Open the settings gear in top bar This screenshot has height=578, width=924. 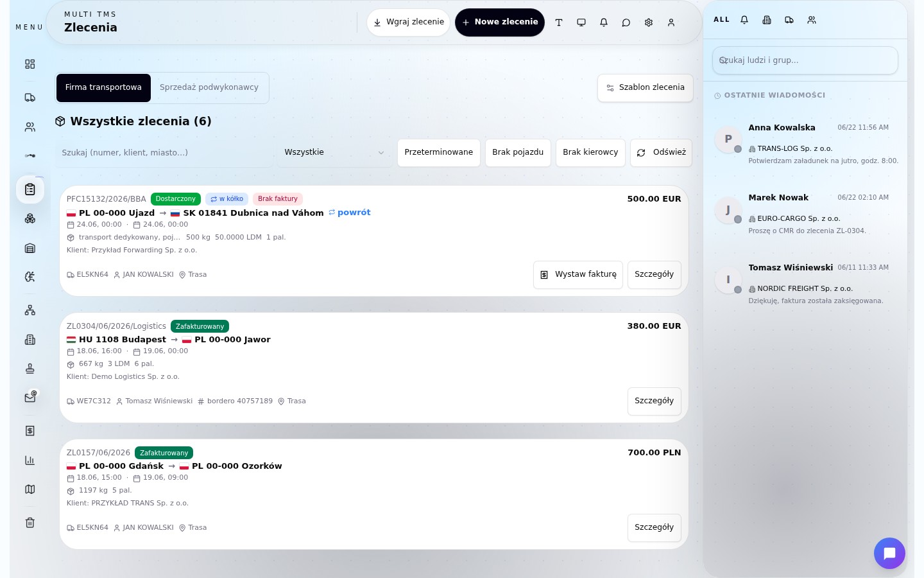point(649,22)
